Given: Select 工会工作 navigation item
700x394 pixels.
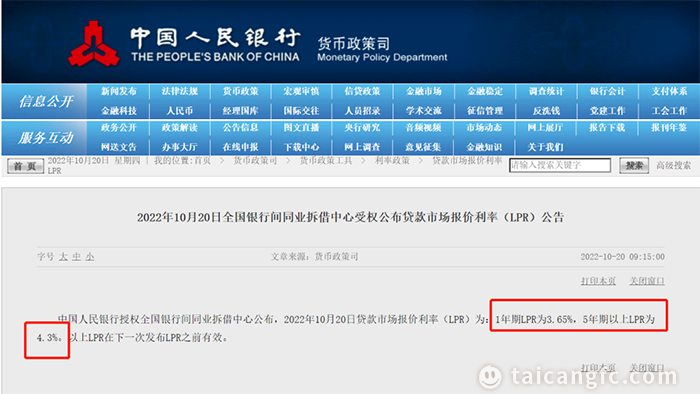Looking at the screenshot, I should tap(669, 111).
